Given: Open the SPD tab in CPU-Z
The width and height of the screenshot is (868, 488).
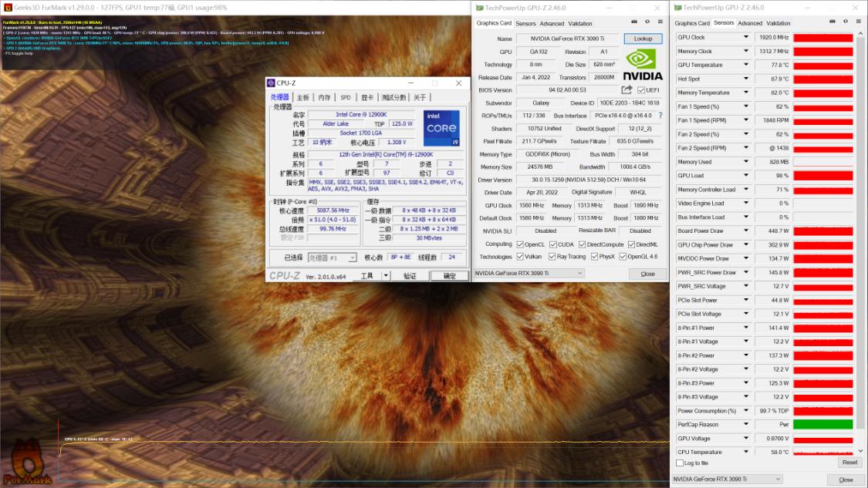Looking at the screenshot, I should 346,98.
